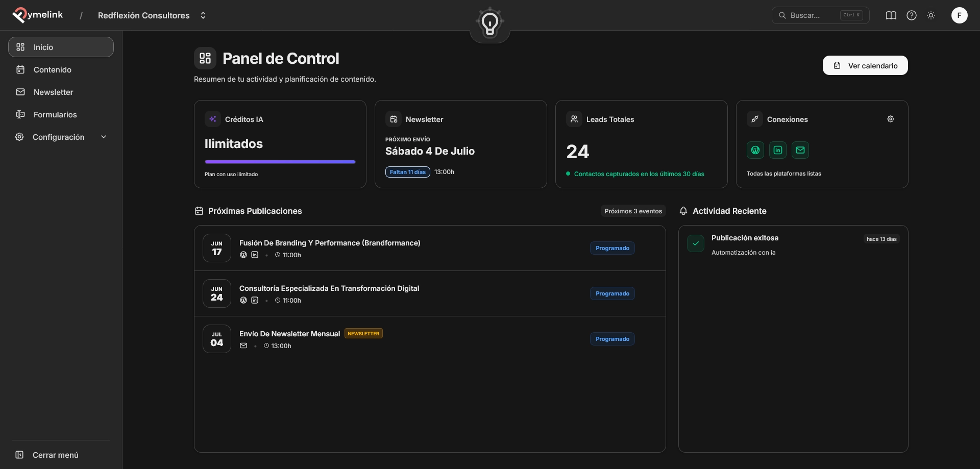Image resolution: width=980 pixels, height=469 pixels.
Task: Click the Pymelink logo
Action: pyautogui.click(x=37, y=15)
